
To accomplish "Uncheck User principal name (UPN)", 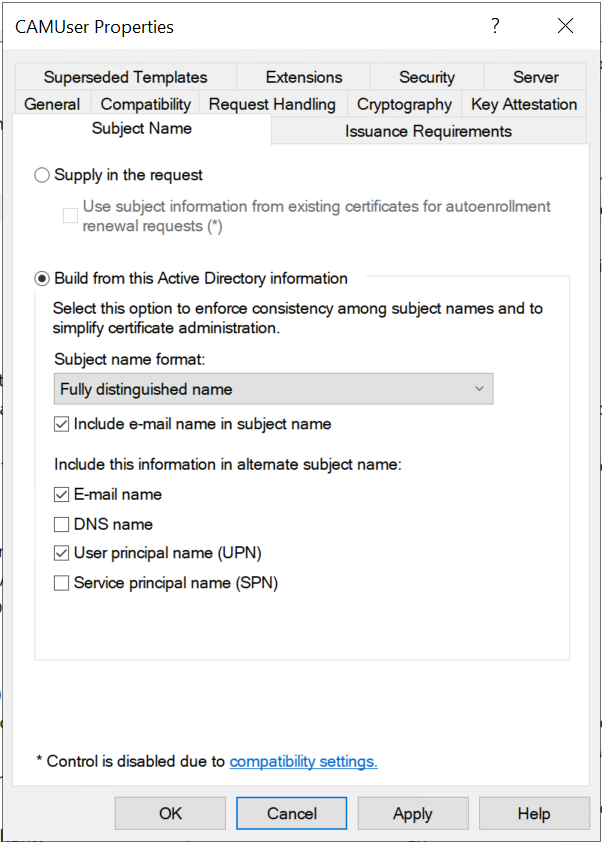I will tap(62, 553).
